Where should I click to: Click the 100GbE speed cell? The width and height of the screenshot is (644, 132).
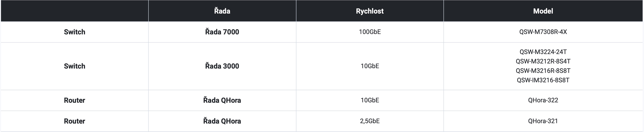coord(370,32)
